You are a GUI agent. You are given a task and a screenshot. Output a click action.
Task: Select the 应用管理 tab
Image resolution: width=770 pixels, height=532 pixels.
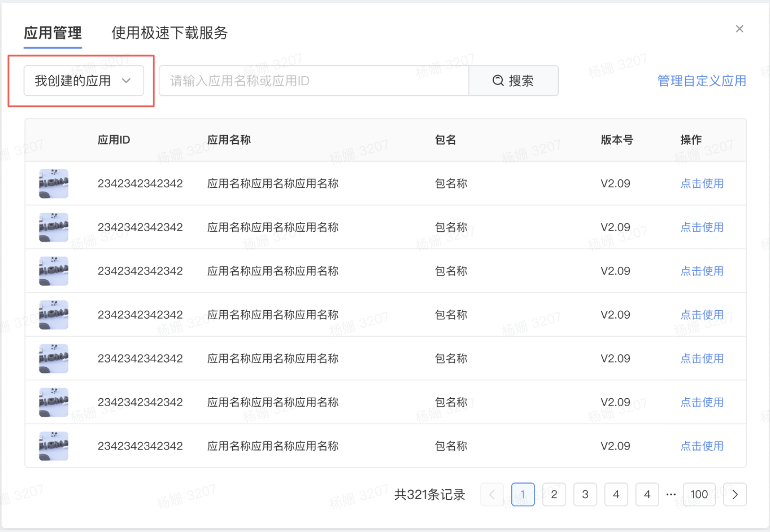click(52, 33)
